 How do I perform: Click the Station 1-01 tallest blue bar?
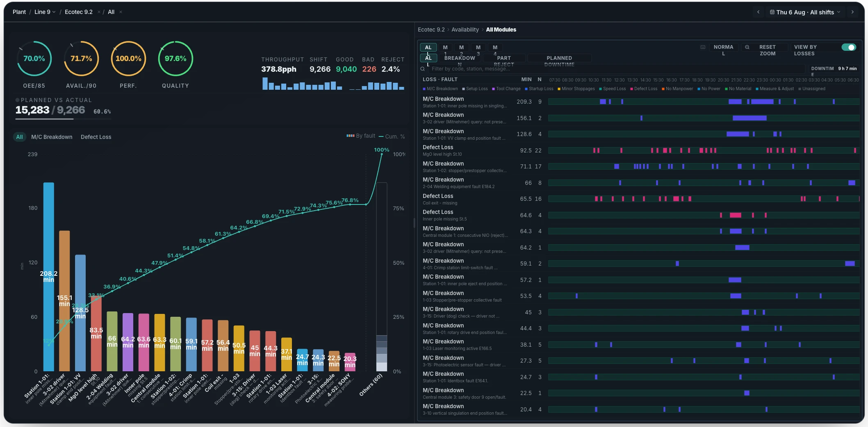[x=49, y=277]
